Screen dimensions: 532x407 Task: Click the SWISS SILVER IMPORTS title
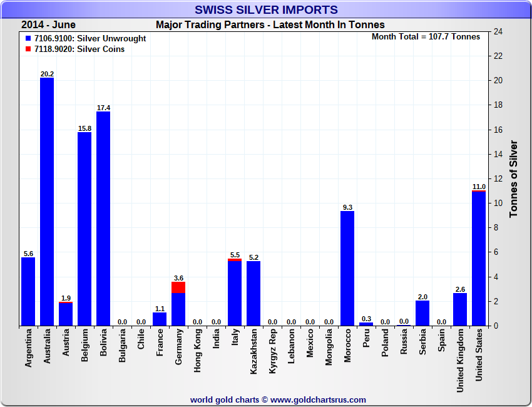(x=266, y=10)
